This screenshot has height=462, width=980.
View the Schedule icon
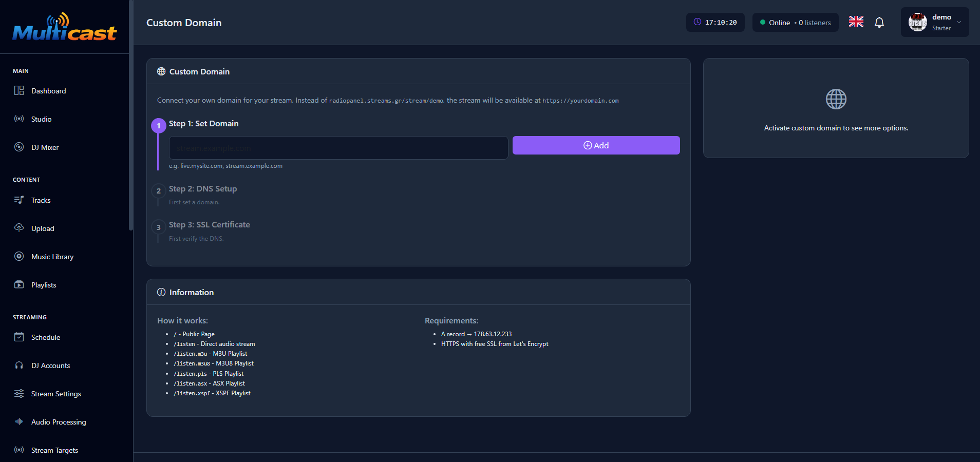coord(19,337)
